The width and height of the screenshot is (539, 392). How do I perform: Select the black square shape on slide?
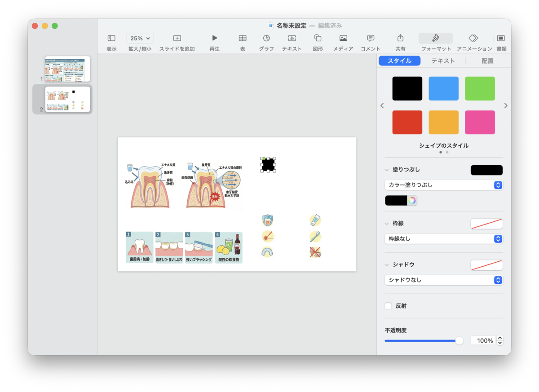(268, 164)
